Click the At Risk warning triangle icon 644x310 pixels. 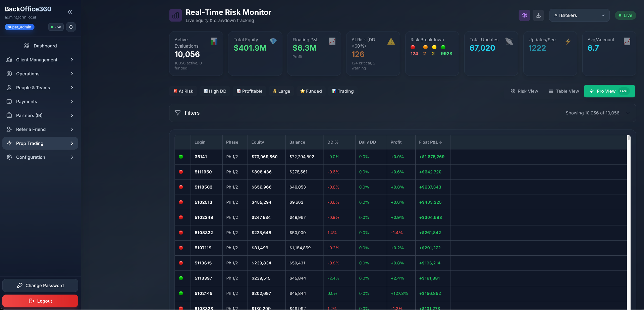tap(391, 42)
